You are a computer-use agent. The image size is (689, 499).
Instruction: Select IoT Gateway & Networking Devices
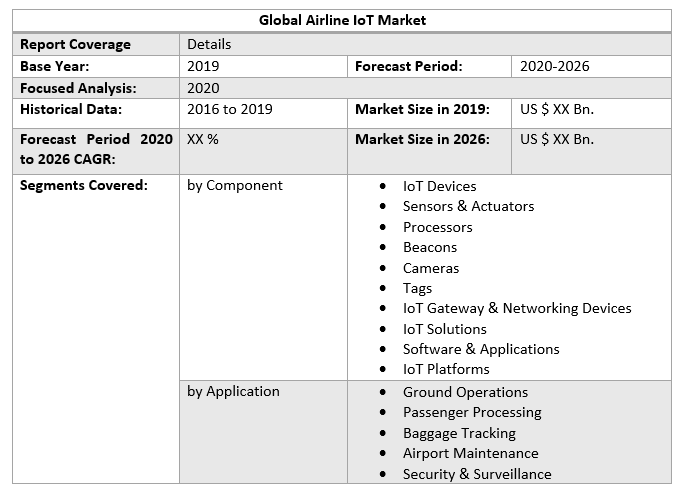[517, 308]
